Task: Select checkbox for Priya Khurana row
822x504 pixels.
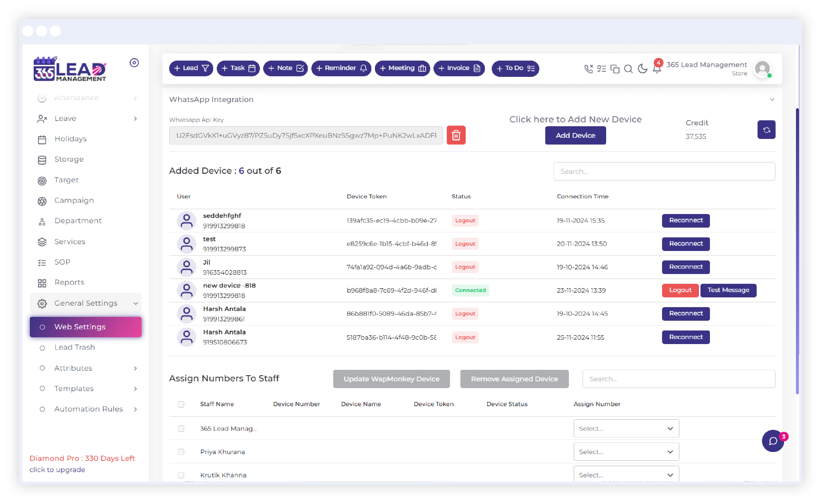Action: click(180, 452)
